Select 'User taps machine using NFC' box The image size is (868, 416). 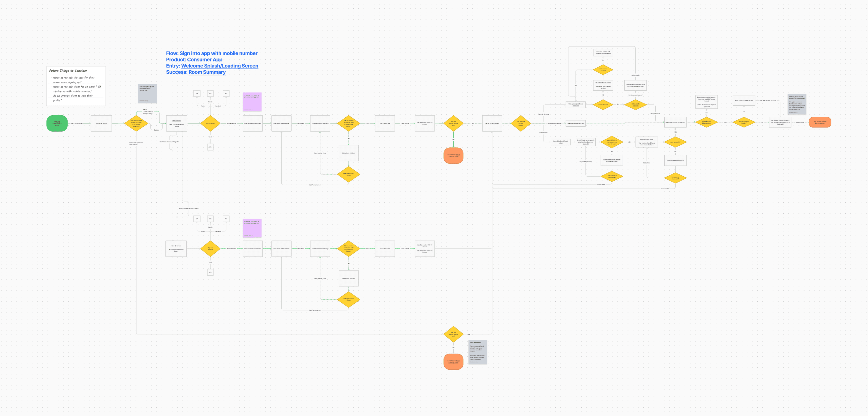tap(576, 123)
